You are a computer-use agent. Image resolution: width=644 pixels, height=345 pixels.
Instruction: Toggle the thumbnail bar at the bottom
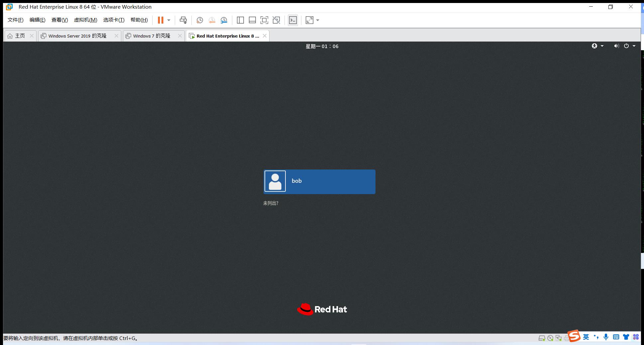pos(252,20)
